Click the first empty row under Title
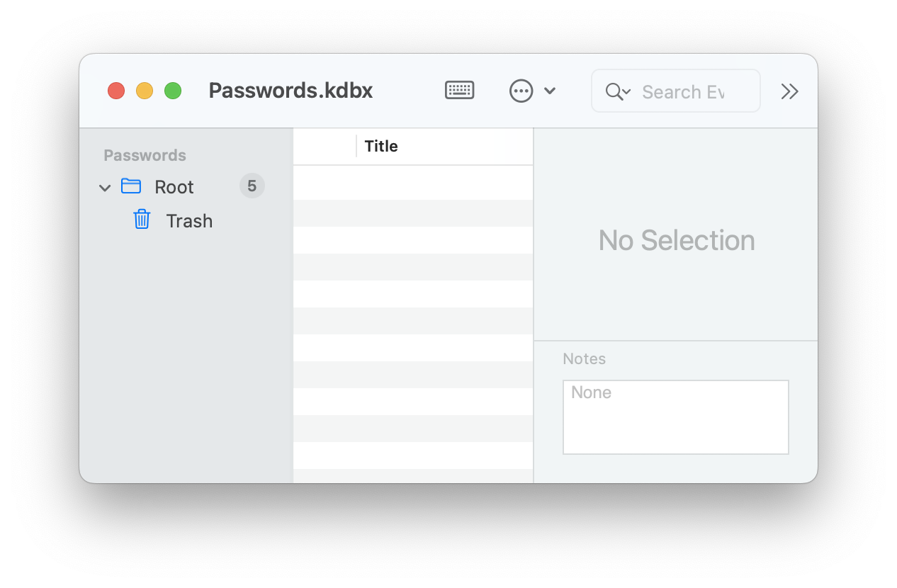897x588 pixels. point(413,182)
